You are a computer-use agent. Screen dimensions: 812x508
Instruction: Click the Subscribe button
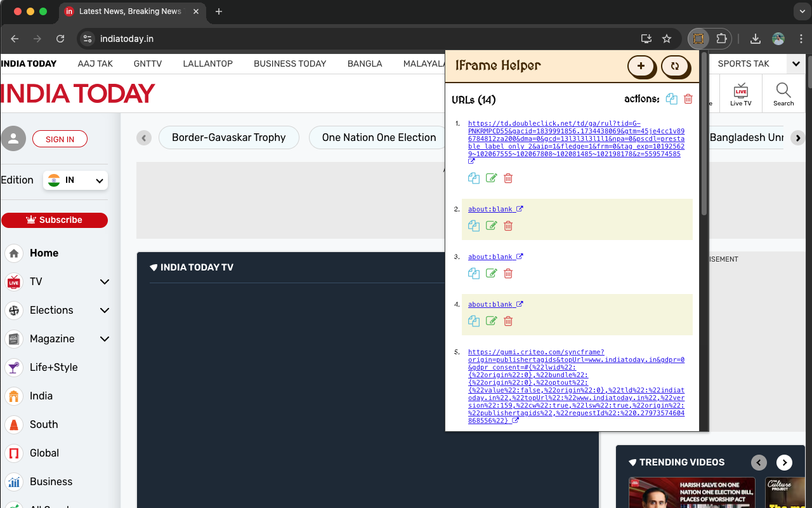(x=55, y=220)
